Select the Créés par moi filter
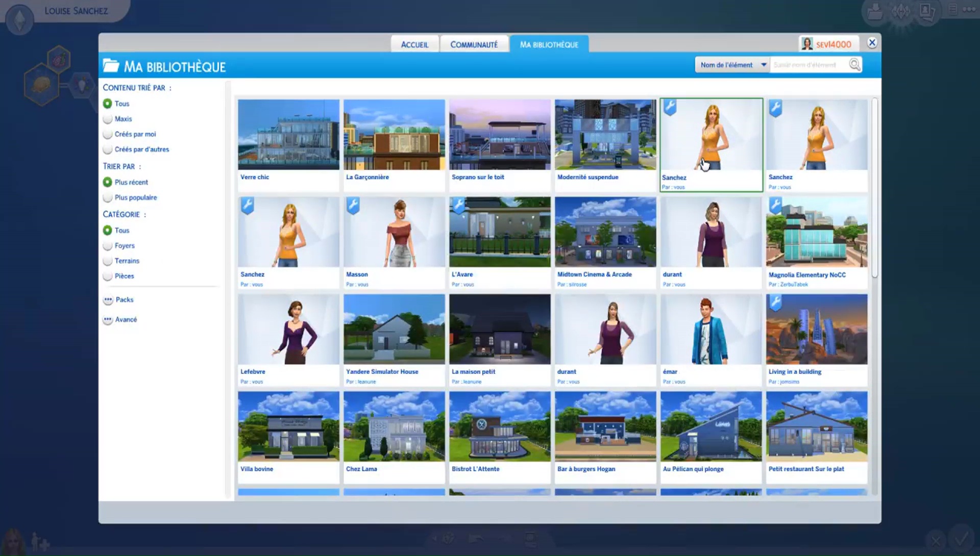The height and width of the screenshot is (556, 980). (x=108, y=134)
